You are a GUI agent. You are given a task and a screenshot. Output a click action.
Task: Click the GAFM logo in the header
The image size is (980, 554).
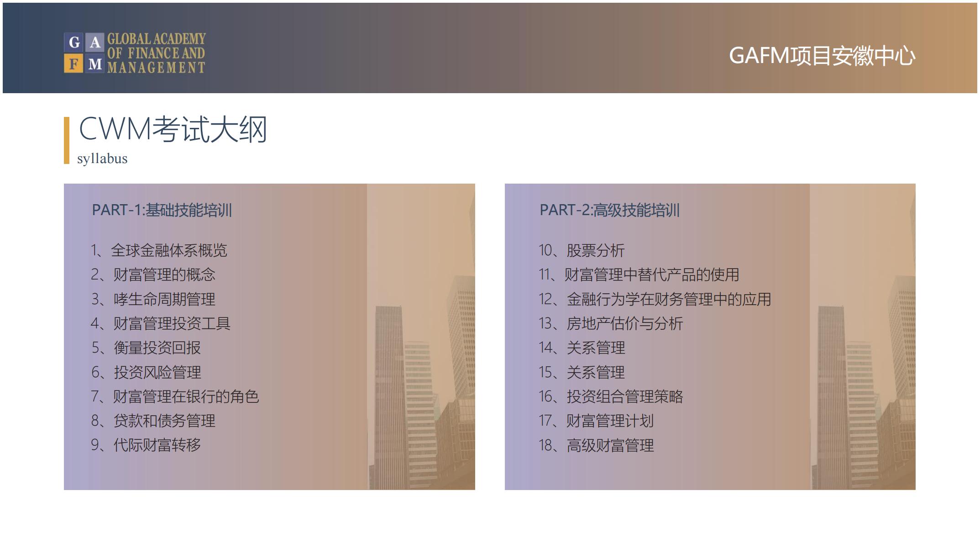(x=135, y=53)
